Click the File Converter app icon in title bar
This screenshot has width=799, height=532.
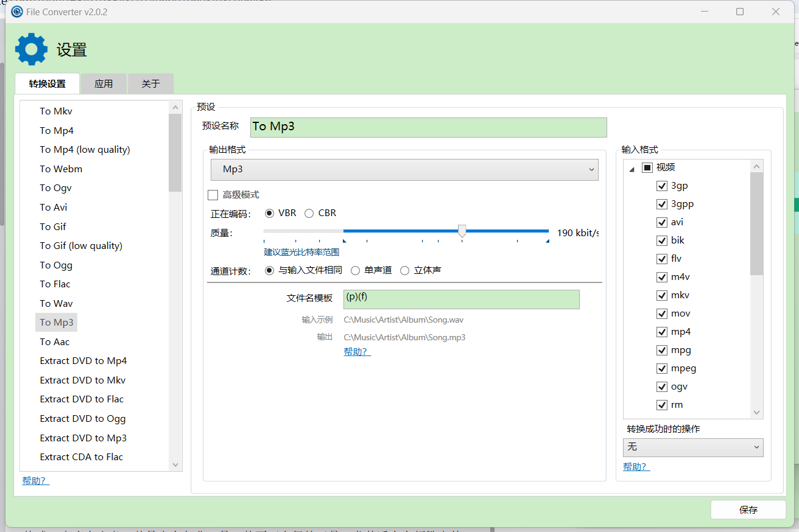pos(17,12)
